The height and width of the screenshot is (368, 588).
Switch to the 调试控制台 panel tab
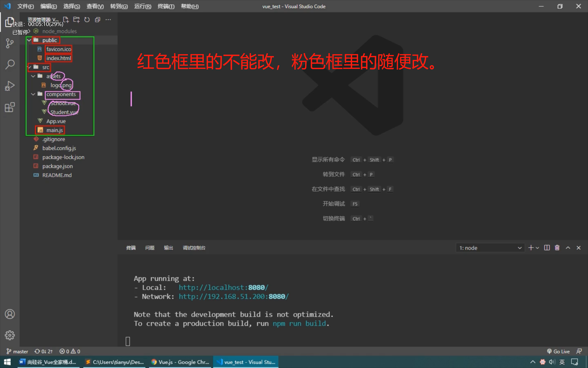click(194, 248)
